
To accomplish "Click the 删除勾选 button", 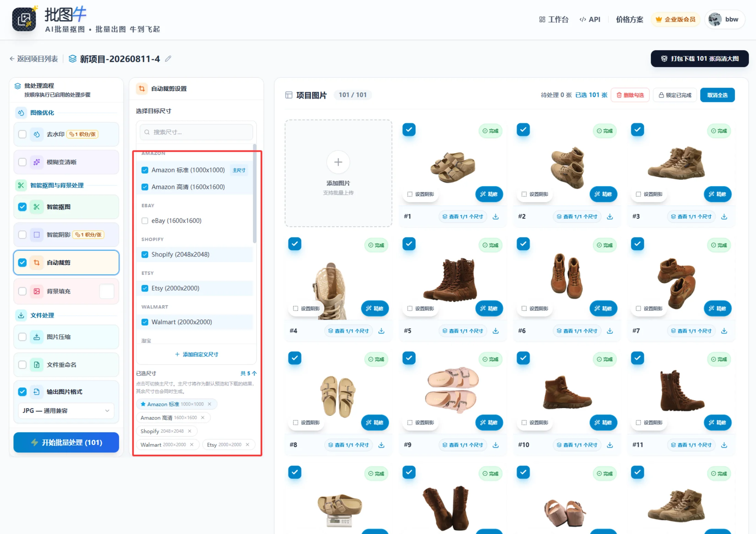I will pyautogui.click(x=630, y=95).
